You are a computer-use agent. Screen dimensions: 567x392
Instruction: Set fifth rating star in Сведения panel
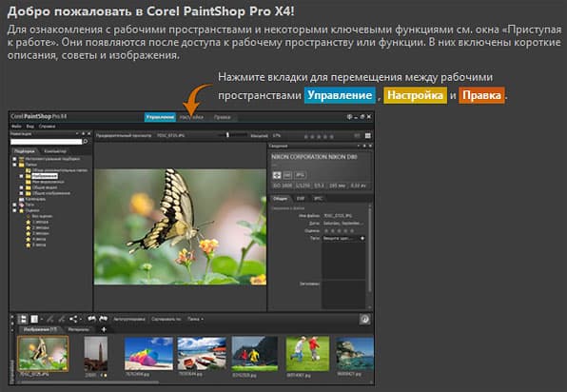point(352,230)
